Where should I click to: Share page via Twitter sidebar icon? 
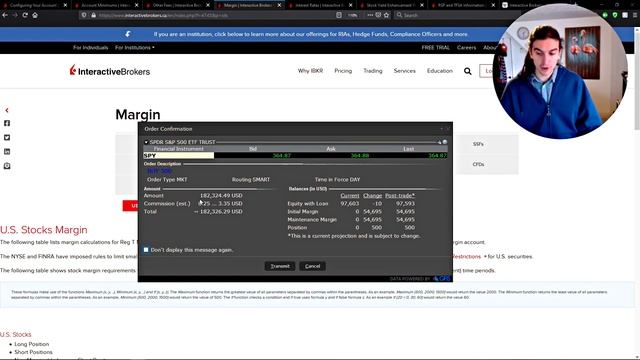click(7, 138)
